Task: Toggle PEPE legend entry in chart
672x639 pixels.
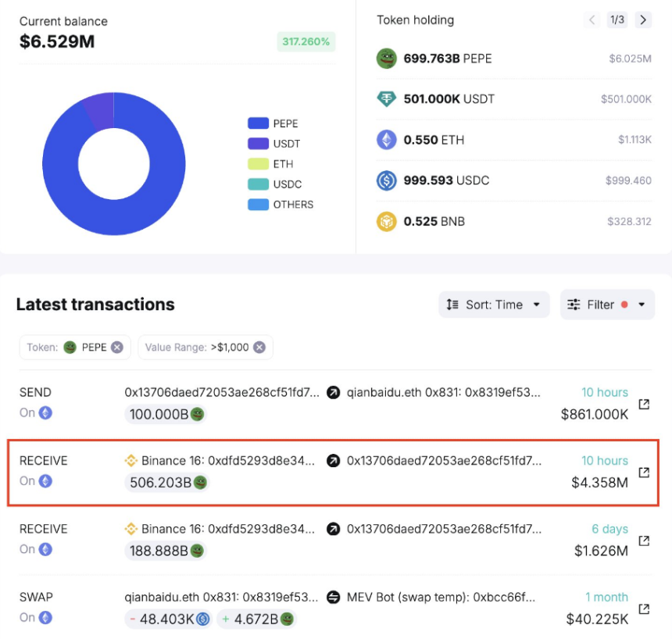Action: [273, 123]
